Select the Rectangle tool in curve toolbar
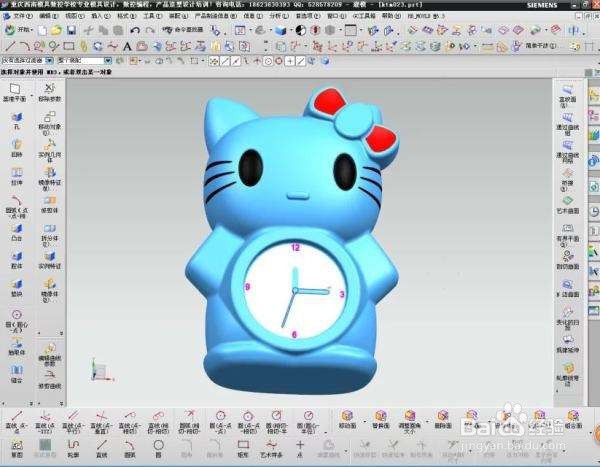This screenshot has height=467, width=600. coord(69,46)
